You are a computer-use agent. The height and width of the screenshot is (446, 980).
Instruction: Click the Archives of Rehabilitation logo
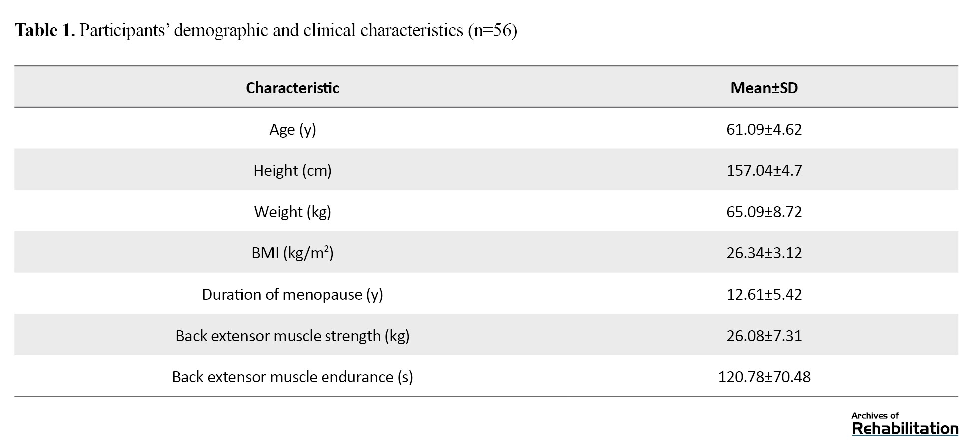tap(905, 424)
